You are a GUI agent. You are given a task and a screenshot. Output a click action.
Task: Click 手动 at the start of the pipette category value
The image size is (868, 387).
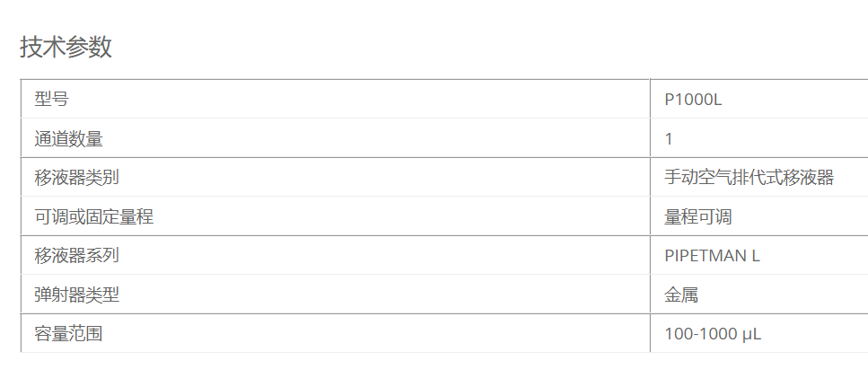point(681,178)
